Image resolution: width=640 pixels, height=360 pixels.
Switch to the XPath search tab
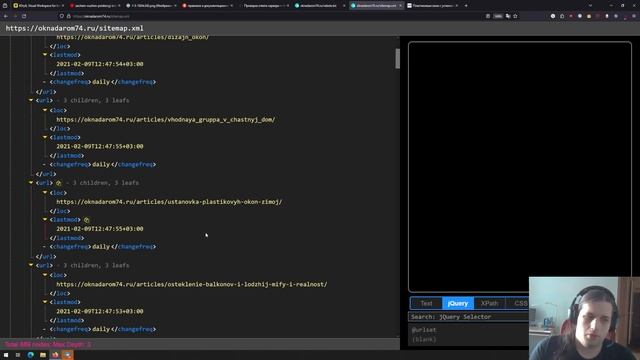[x=489, y=303]
